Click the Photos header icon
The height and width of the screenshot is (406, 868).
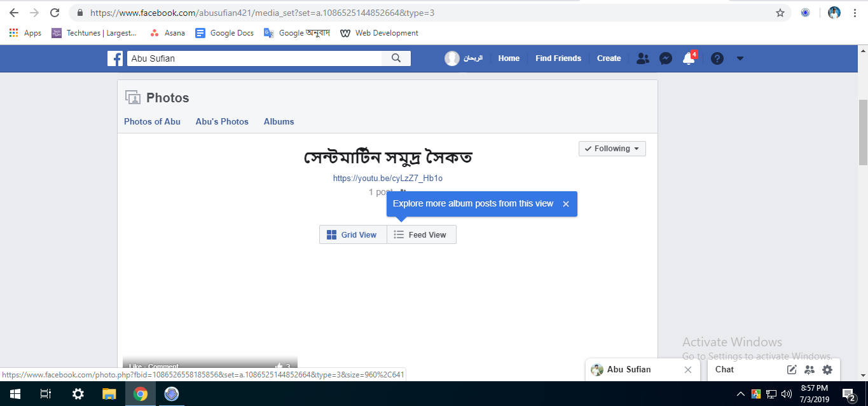(132, 97)
